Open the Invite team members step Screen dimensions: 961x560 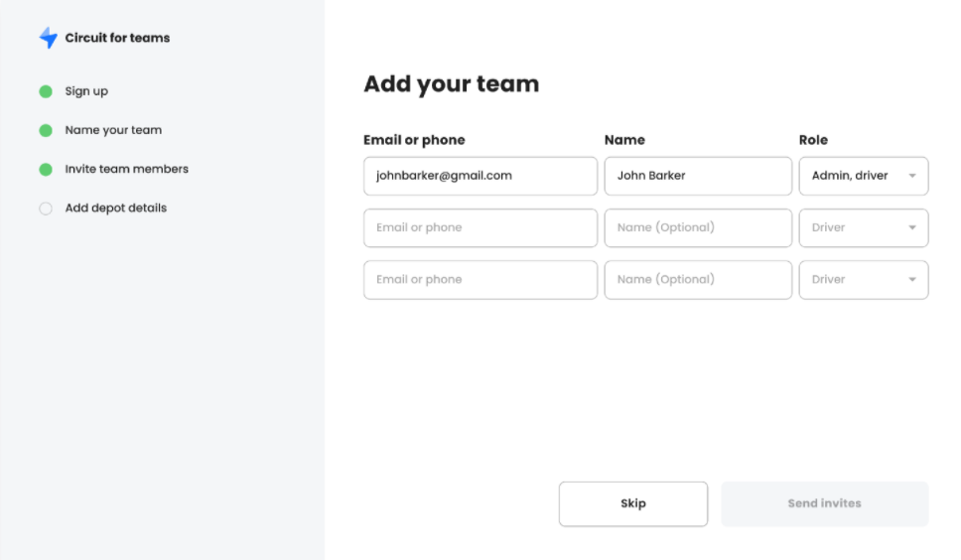point(127,169)
